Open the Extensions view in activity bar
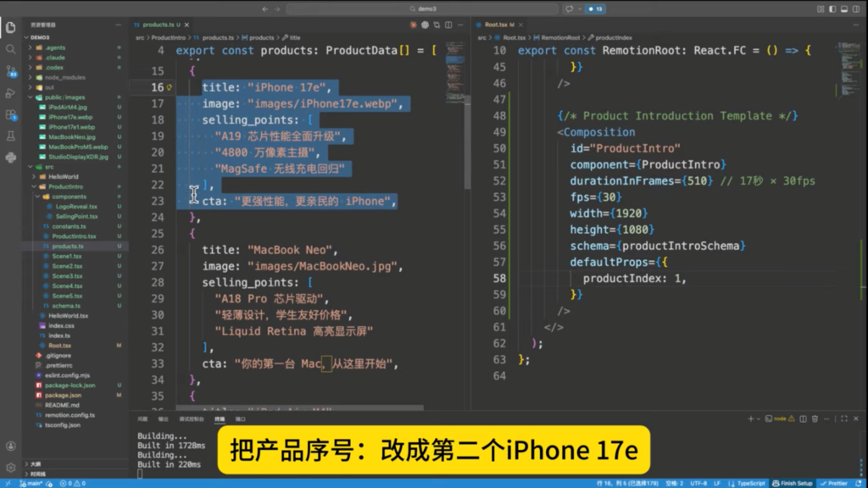This screenshot has height=488, width=868. click(x=10, y=114)
